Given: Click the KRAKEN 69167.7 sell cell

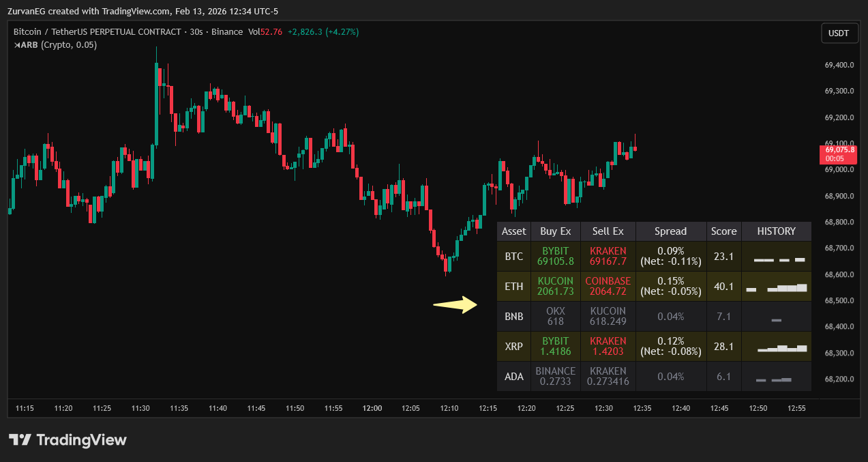Looking at the screenshot, I should (x=608, y=257).
